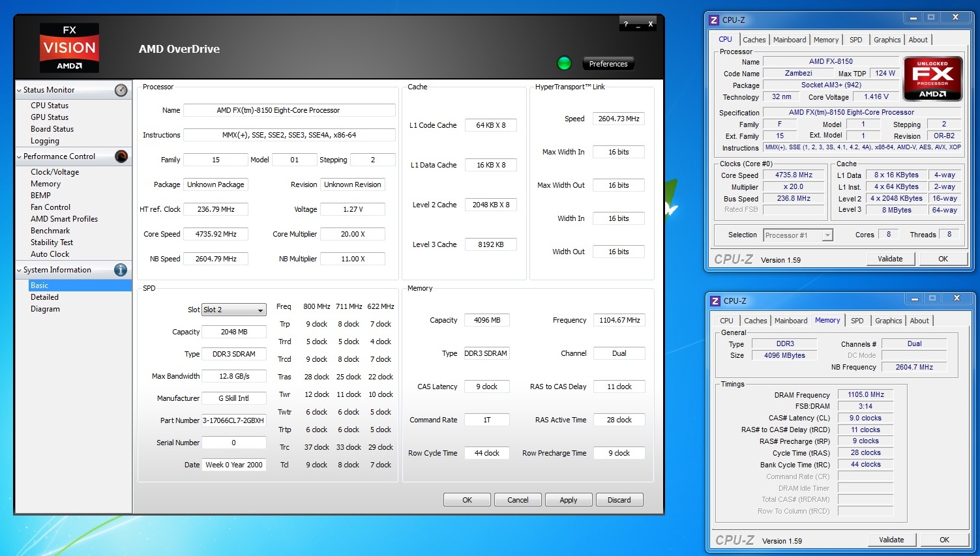This screenshot has width=980, height=556.
Task: Click the Unlocked FX Processor logo in CPU-Z
Action: (x=932, y=79)
